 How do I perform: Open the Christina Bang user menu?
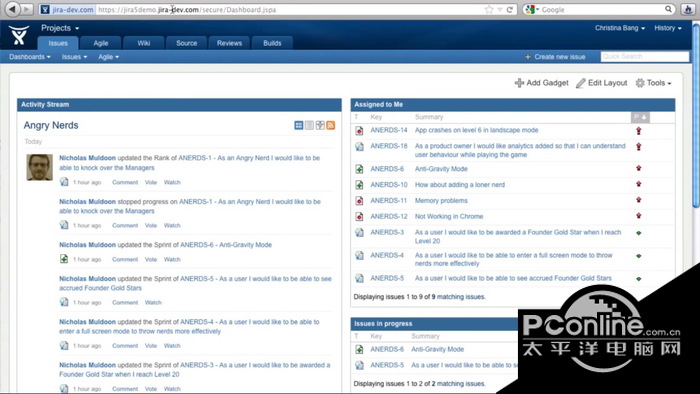620,28
